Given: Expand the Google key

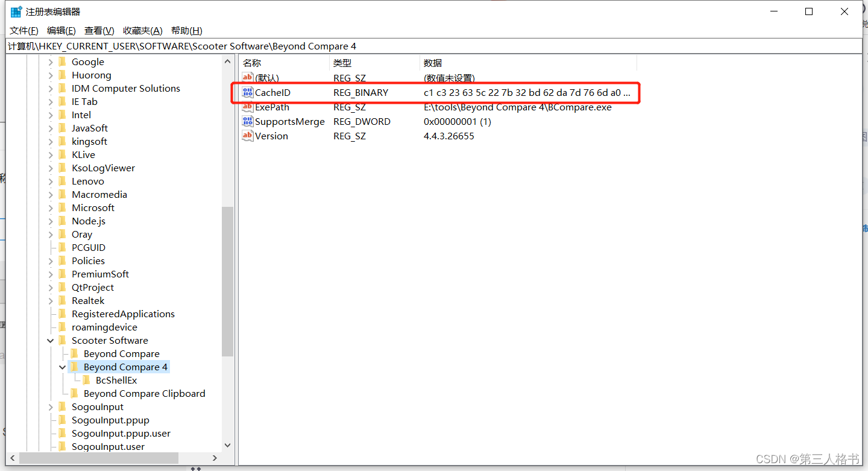Looking at the screenshot, I should (x=51, y=62).
